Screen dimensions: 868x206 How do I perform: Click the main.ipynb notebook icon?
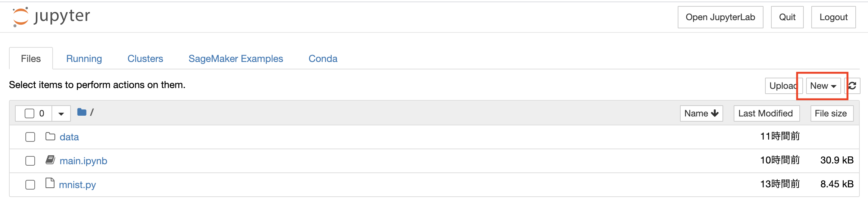50,160
